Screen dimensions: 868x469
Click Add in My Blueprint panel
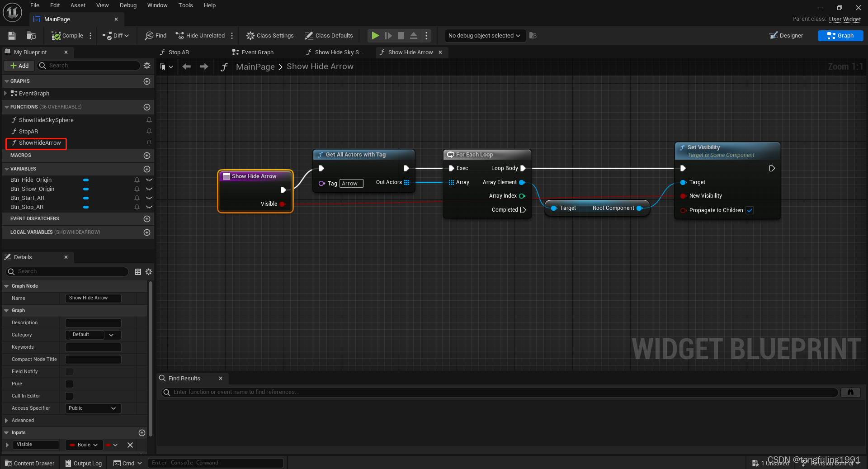[x=19, y=66]
